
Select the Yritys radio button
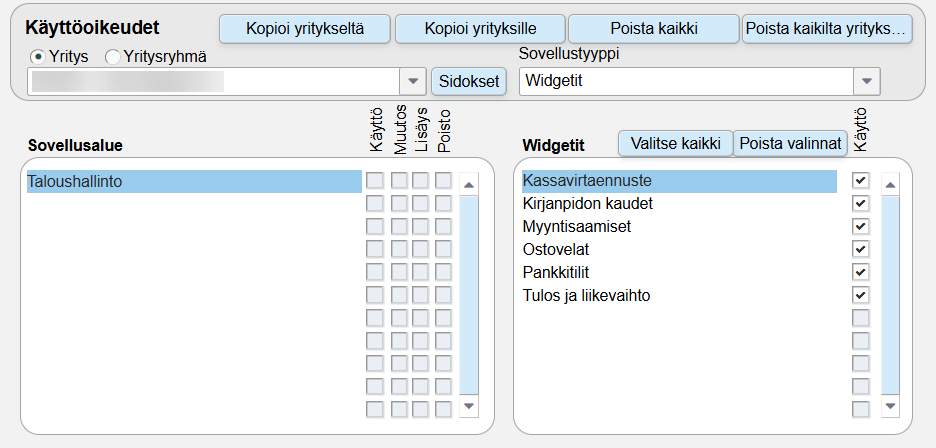coord(38,57)
